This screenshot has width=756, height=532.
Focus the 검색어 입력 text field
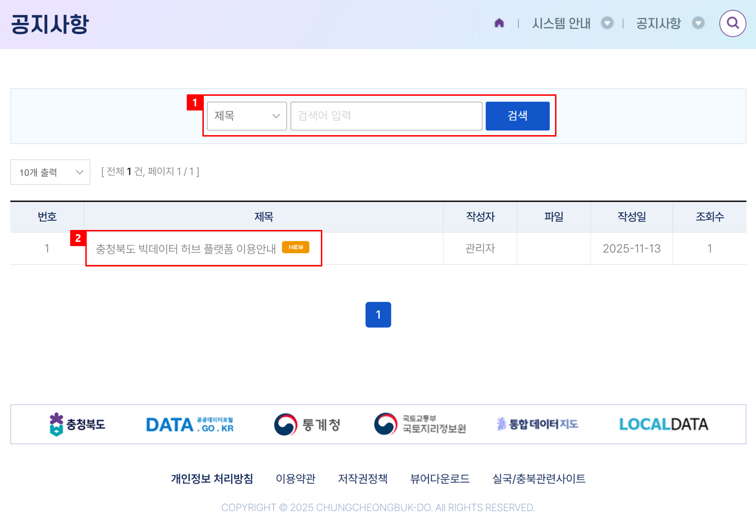click(x=386, y=116)
